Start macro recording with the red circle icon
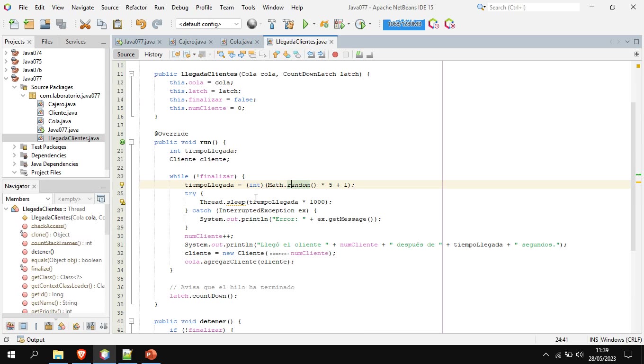This screenshot has height=364, width=644. (334, 55)
